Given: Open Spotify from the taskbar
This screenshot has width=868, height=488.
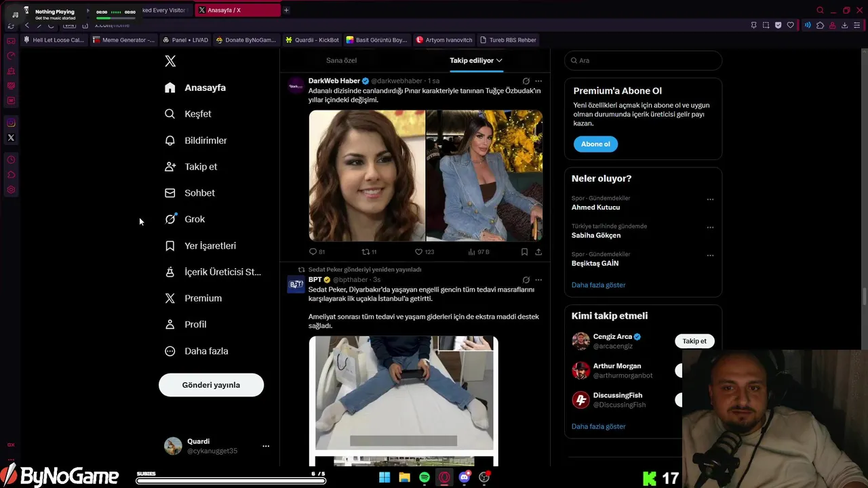Looking at the screenshot, I should point(425,477).
